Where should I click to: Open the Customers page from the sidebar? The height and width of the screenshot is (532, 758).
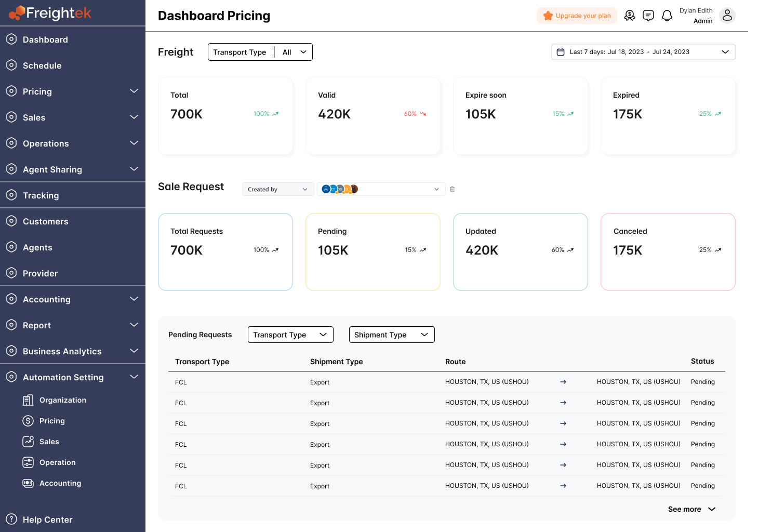46,221
